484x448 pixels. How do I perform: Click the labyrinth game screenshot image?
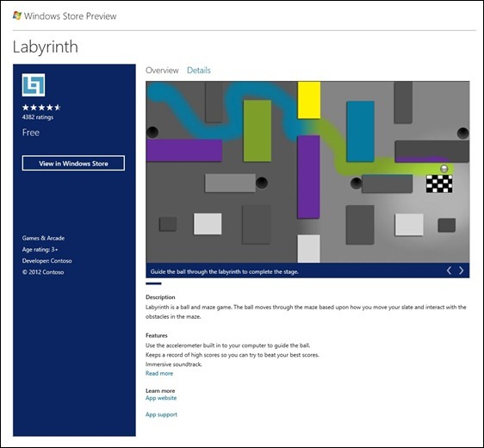coord(307,172)
